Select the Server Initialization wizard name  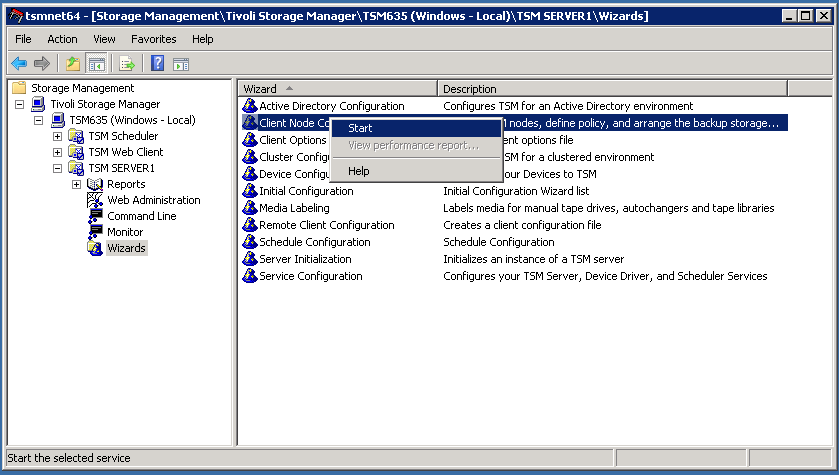(x=306, y=259)
